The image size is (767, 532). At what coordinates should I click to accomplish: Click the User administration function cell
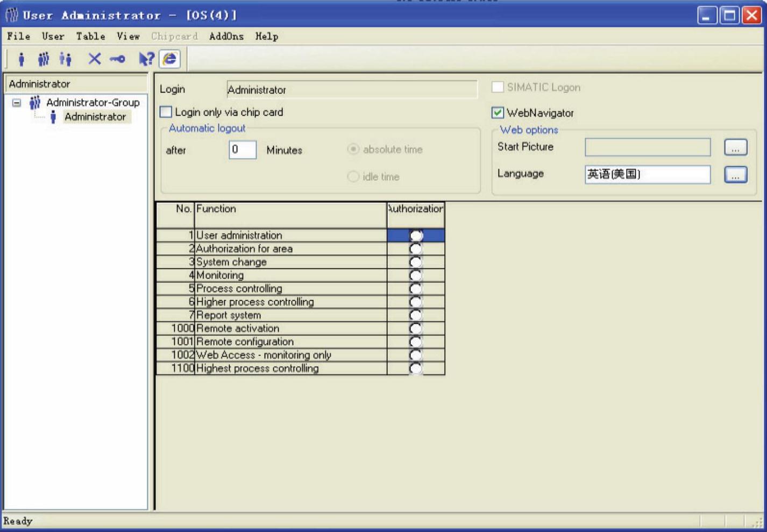point(290,236)
